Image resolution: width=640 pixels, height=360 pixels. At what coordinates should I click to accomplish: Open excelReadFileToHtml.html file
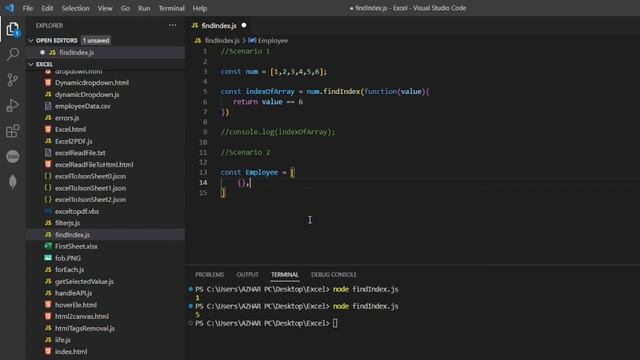tap(94, 164)
